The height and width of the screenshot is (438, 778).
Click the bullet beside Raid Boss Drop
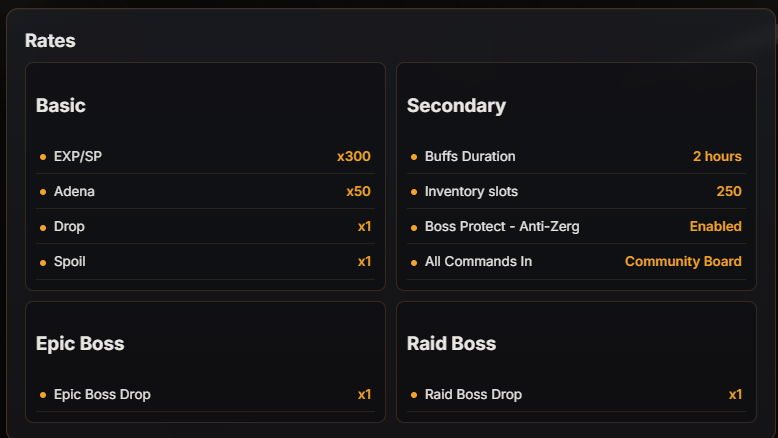[x=414, y=395]
